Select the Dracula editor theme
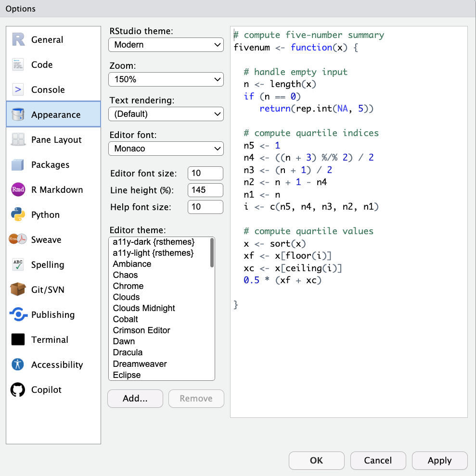476x476 pixels. coord(128,352)
